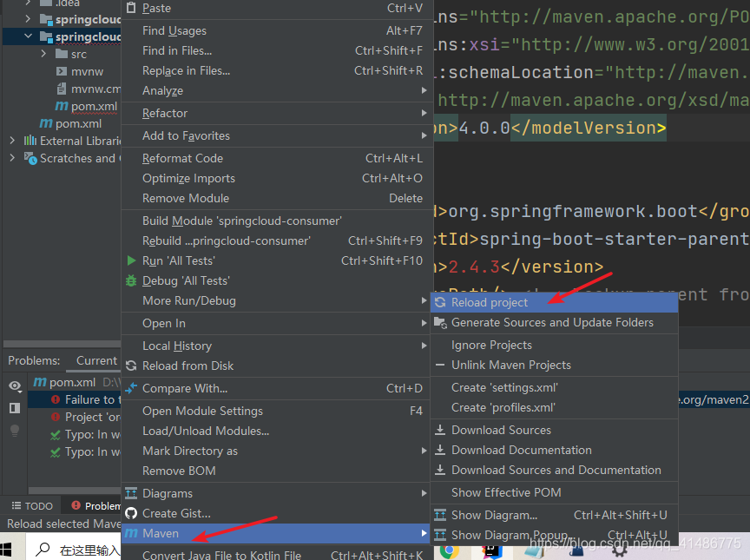
Task: Select Reformat Code
Action: pyautogui.click(x=278, y=158)
